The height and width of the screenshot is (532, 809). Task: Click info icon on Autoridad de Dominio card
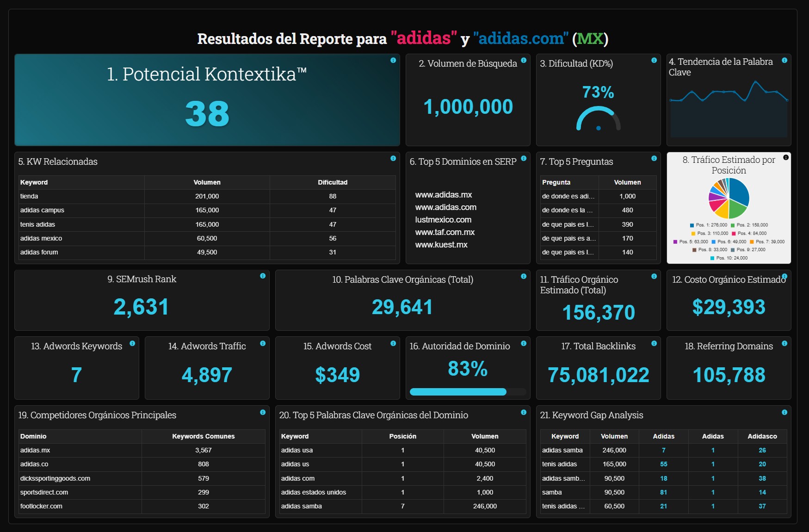(524, 343)
